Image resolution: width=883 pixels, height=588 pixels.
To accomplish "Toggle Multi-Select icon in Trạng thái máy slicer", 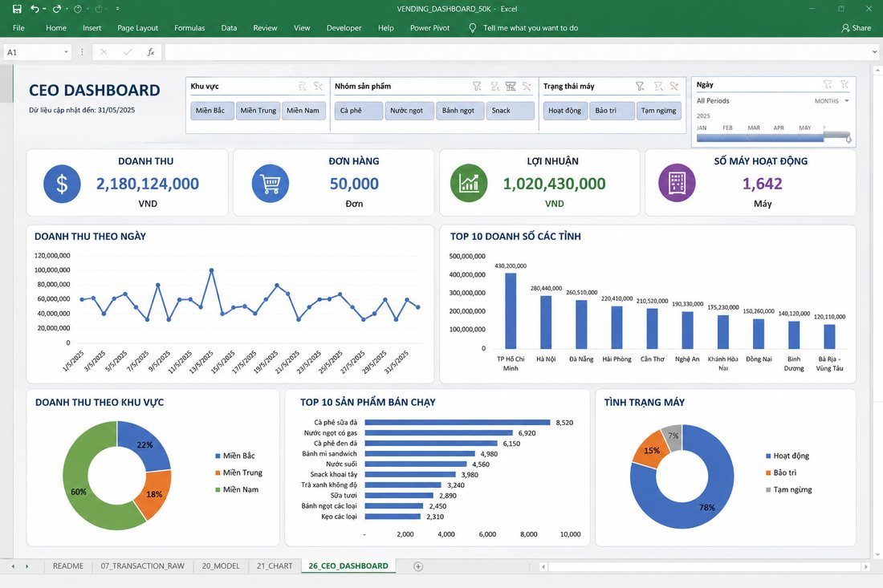I will click(657, 86).
